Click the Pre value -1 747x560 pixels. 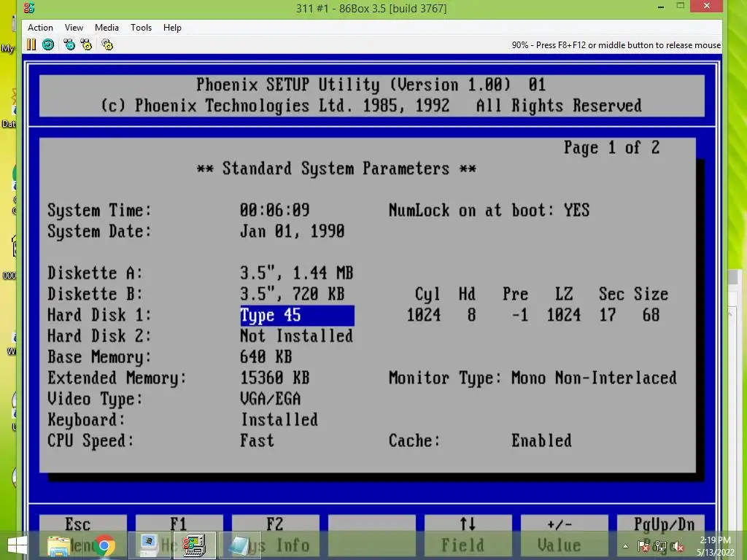(519, 315)
